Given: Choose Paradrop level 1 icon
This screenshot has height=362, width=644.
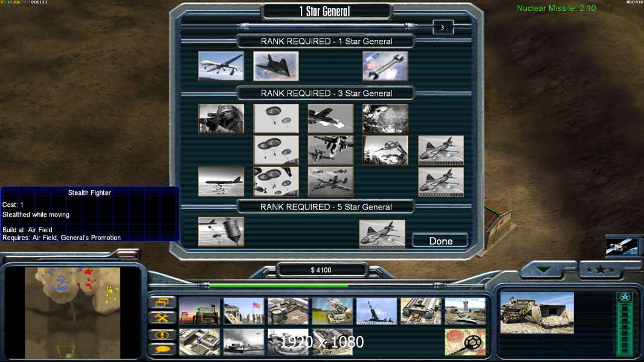Looking at the screenshot, I should (276, 118).
